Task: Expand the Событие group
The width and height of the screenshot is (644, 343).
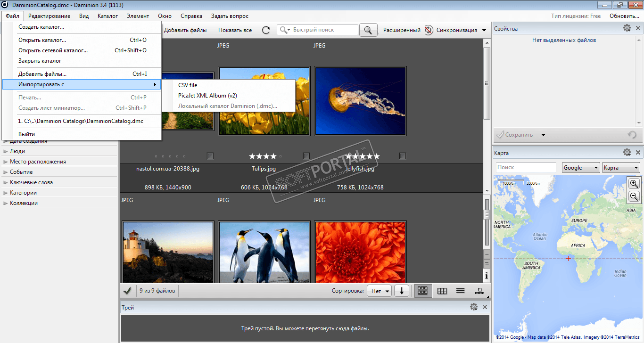Action: click(x=5, y=172)
